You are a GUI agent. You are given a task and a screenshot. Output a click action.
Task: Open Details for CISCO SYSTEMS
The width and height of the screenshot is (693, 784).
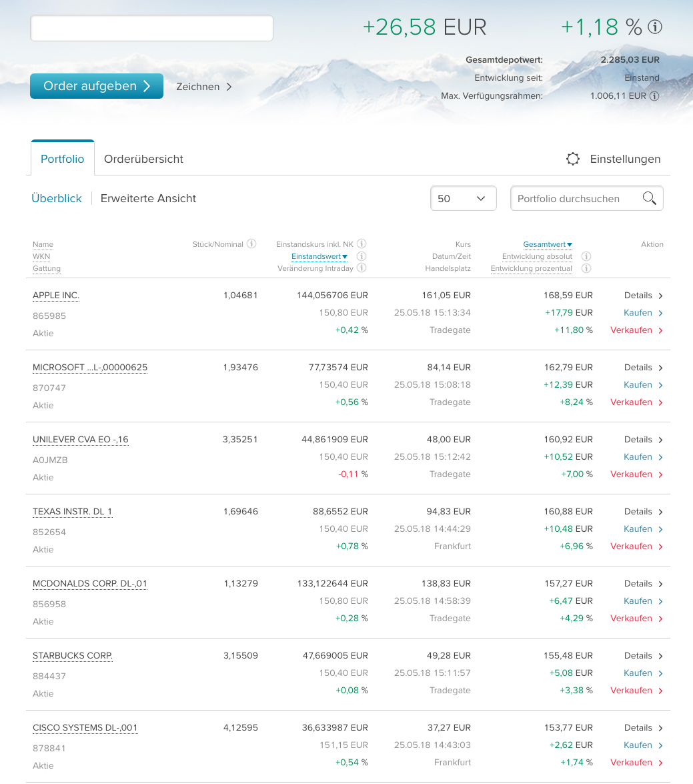click(638, 727)
